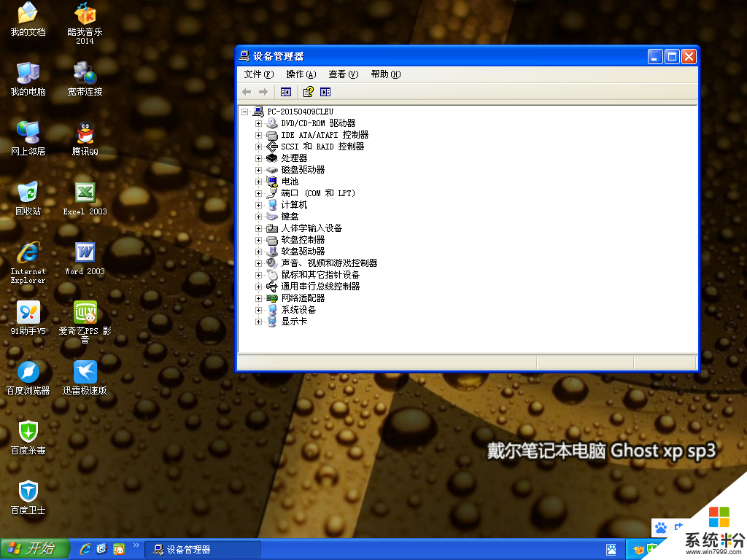
Task: Click the Internet Explorer quick launch icon
Action: 85,549
